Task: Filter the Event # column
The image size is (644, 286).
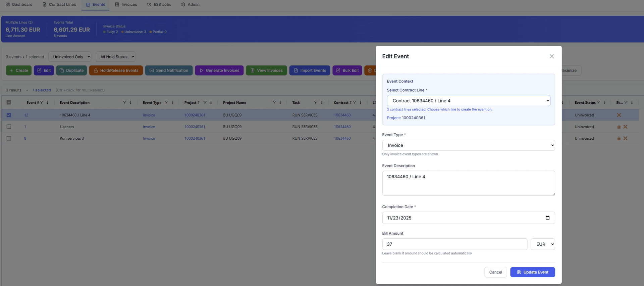Action: click(x=42, y=102)
